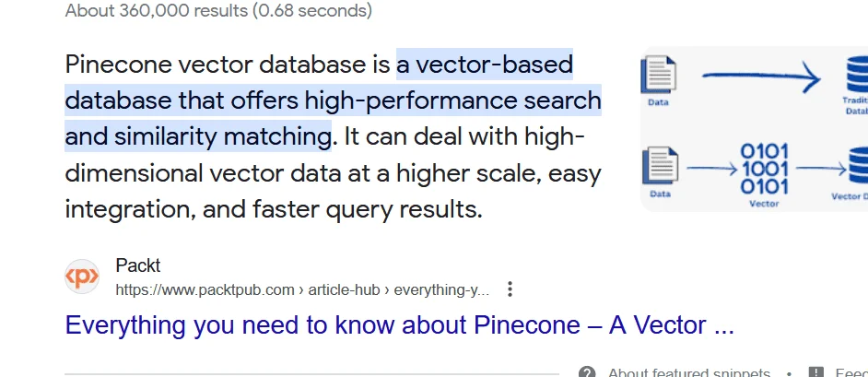Image resolution: width=868 pixels, height=377 pixels.
Task: Click the question mark icon for featured snippets
Action: pos(587,372)
